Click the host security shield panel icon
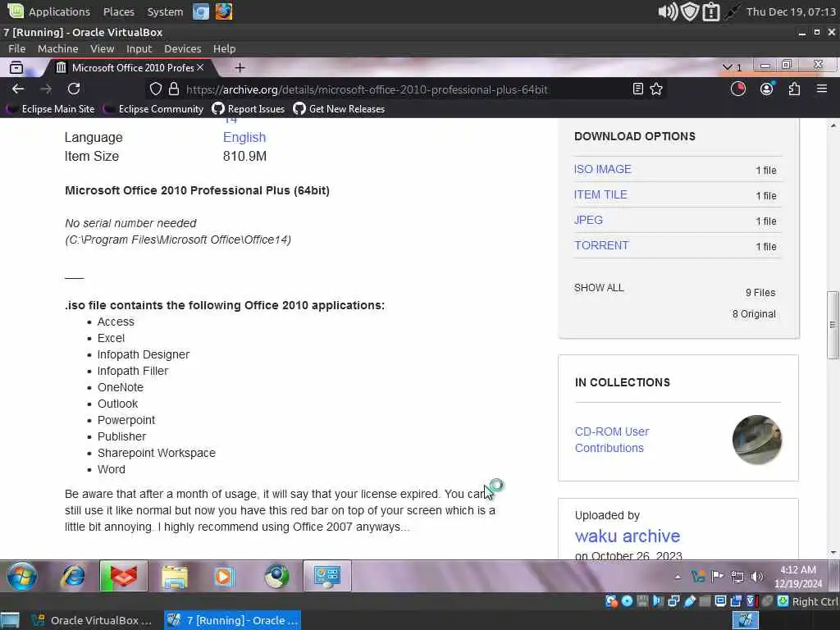Viewport: 840px width, 630px height. [690, 11]
